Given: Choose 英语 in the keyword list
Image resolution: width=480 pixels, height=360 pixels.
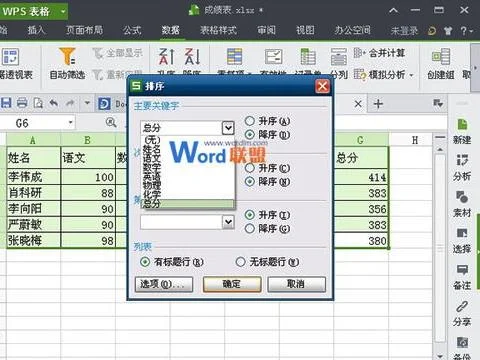Looking at the screenshot, I should [x=152, y=176].
